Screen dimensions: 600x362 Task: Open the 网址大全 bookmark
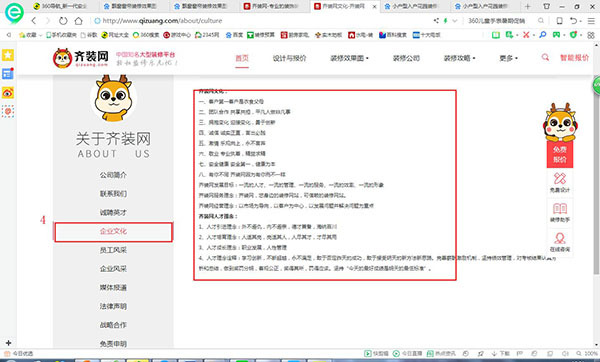[x=115, y=35]
